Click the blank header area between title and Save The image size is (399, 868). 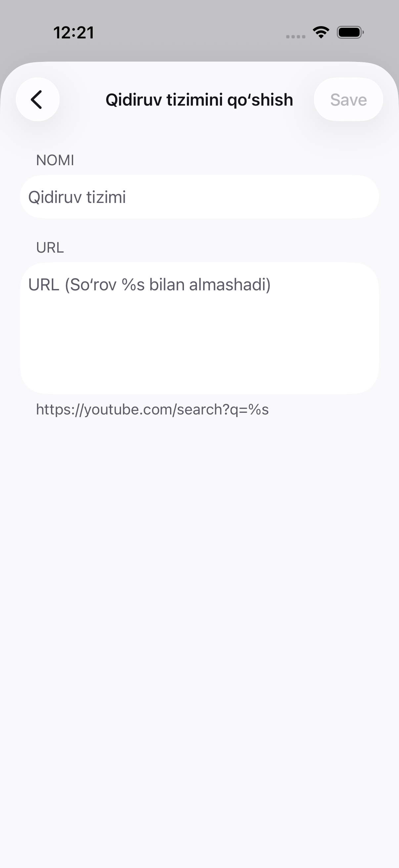(x=304, y=100)
